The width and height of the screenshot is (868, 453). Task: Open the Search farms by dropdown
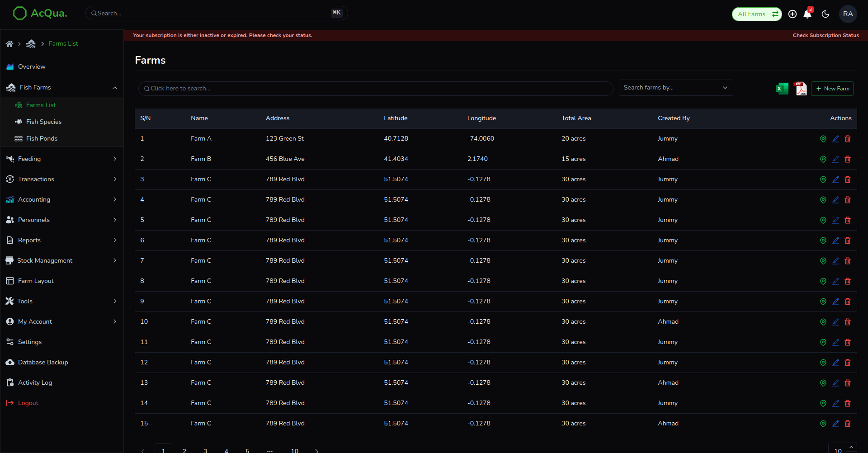pos(675,87)
